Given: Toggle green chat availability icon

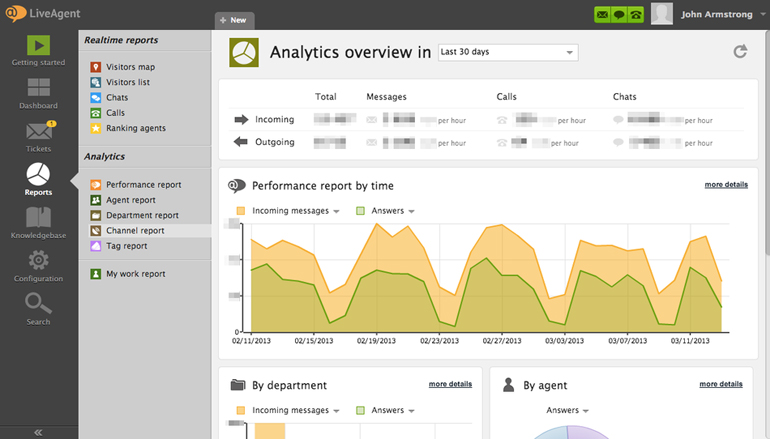Looking at the screenshot, I should click(618, 14).
